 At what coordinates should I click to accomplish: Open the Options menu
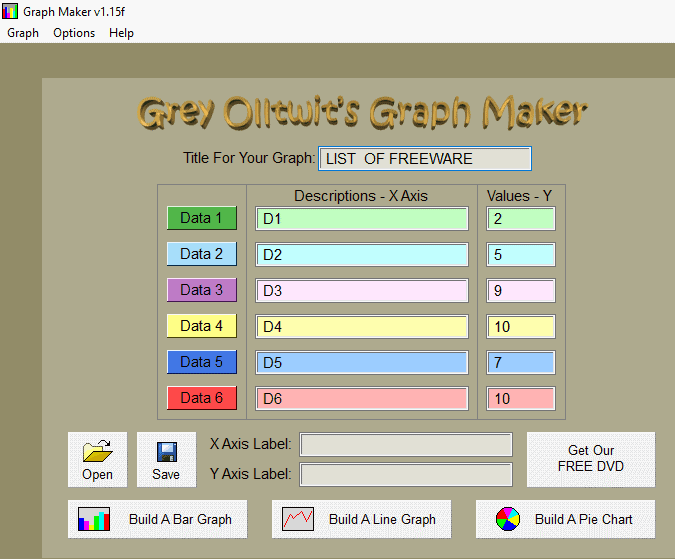tap(74, 33)
